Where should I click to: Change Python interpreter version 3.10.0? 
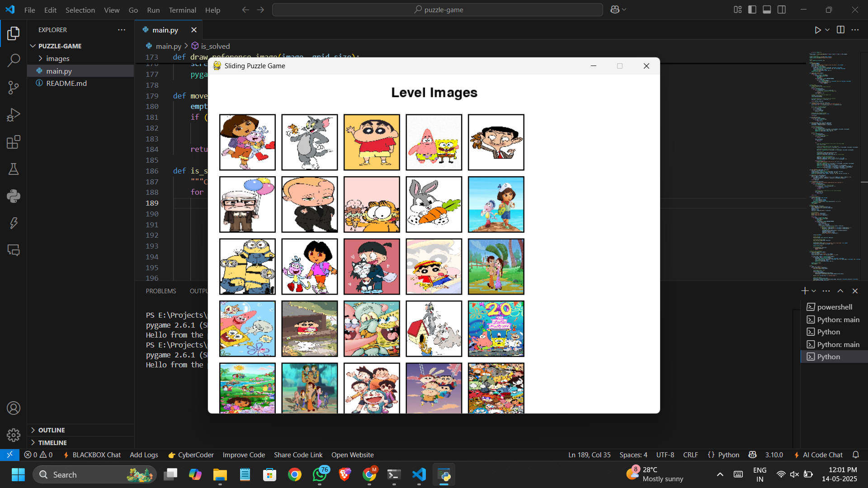774,455
